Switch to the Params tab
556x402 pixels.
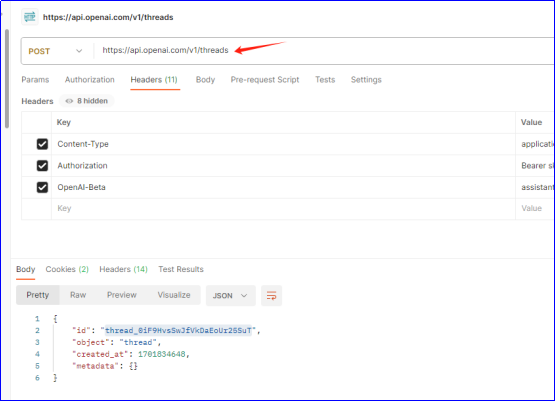pyautogui.click(x=35, y=79)
